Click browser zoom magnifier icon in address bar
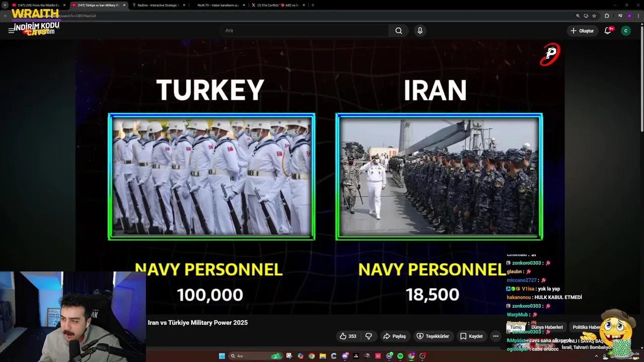 [578, 16]
